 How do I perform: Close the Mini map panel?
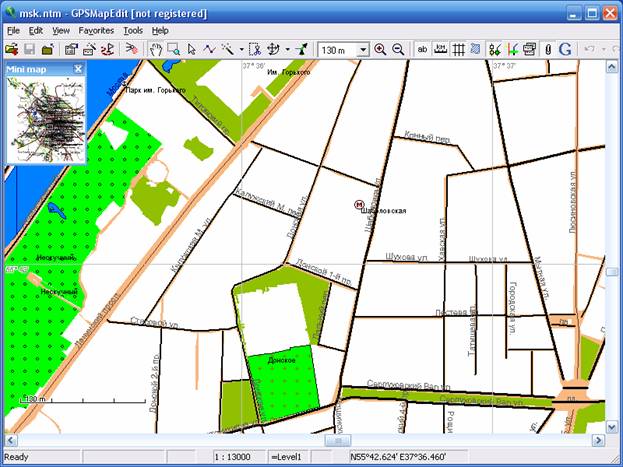tap(78, 69)
